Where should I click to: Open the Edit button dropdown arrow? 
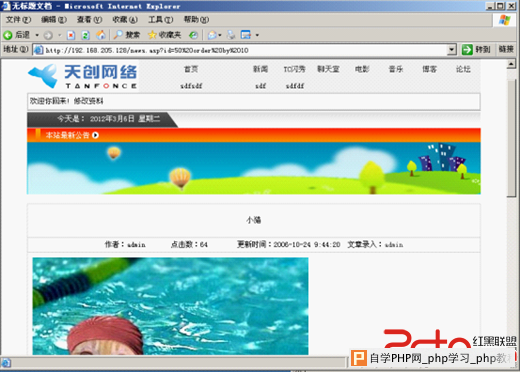point(257,35)
